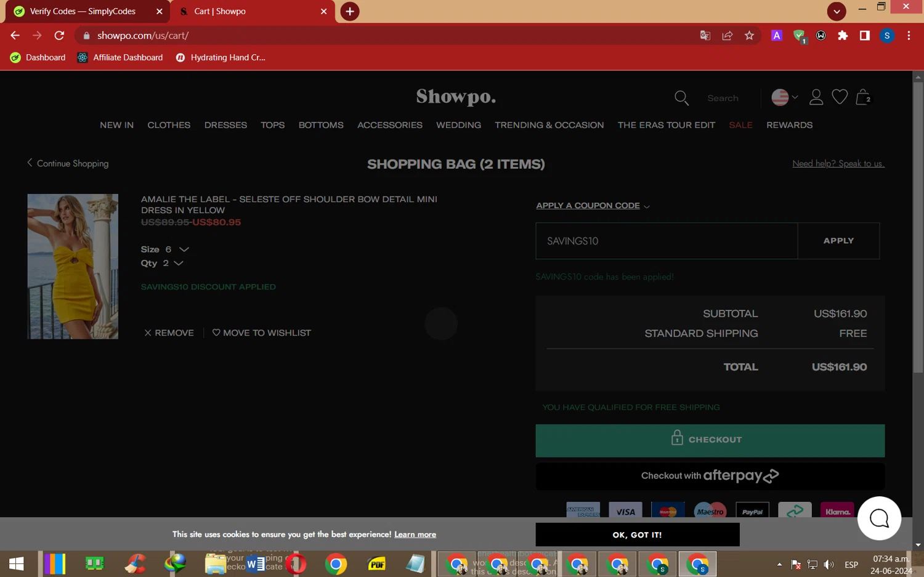Toggle the side panel icon in Chrome toolbar
This screenshot has height=577, width=924.
(x=865, y=36)
